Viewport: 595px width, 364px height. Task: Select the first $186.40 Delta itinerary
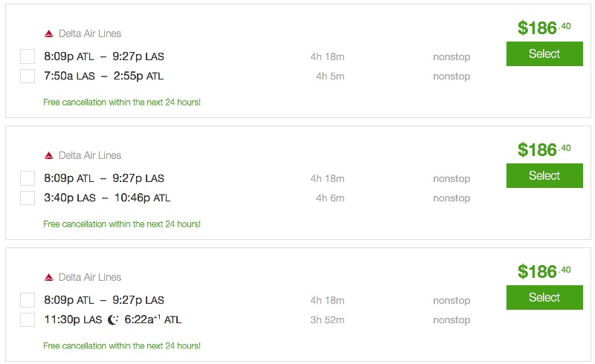tap(544, 53)
